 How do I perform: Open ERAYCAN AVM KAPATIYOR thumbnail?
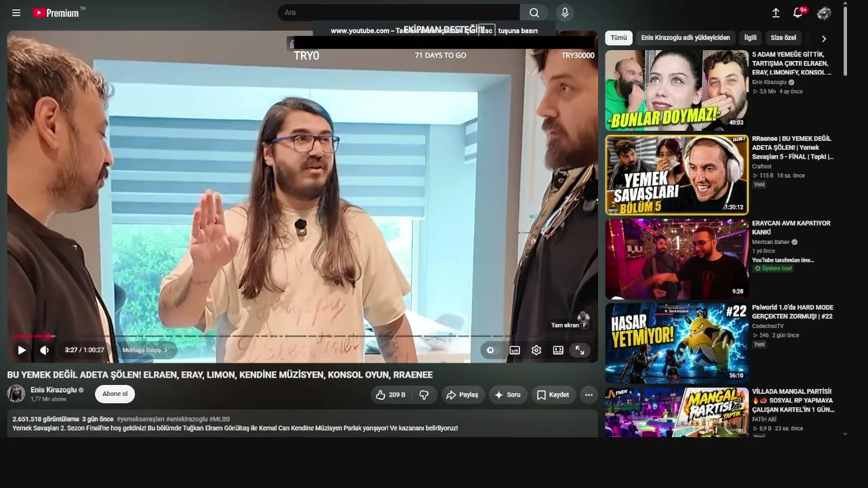point(677,259)
